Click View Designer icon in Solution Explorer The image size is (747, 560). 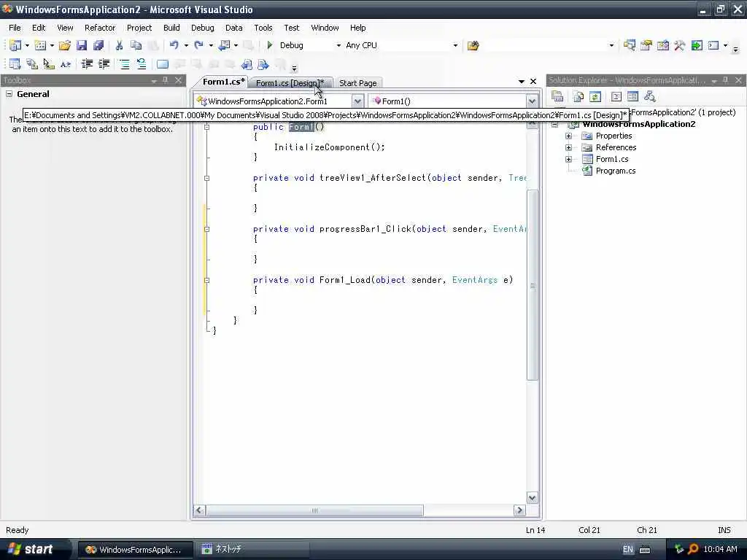[632, 97]
